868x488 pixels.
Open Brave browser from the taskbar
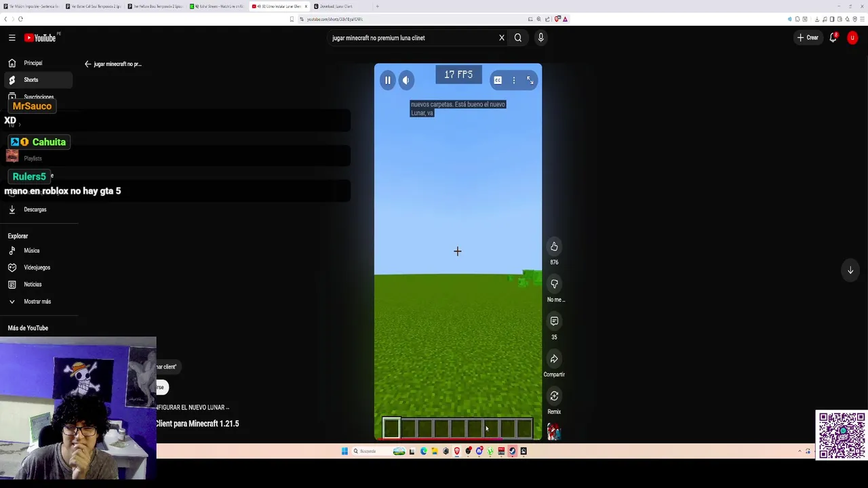pos(457,451)
